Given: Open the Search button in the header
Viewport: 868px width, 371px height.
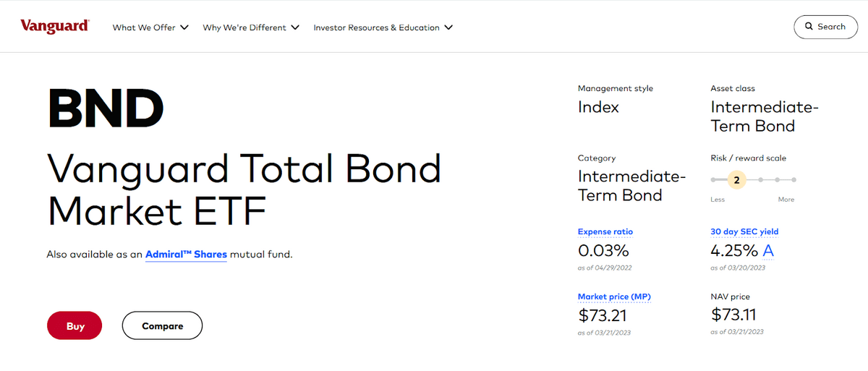Looking at the screenshot, I should [826, 27].
